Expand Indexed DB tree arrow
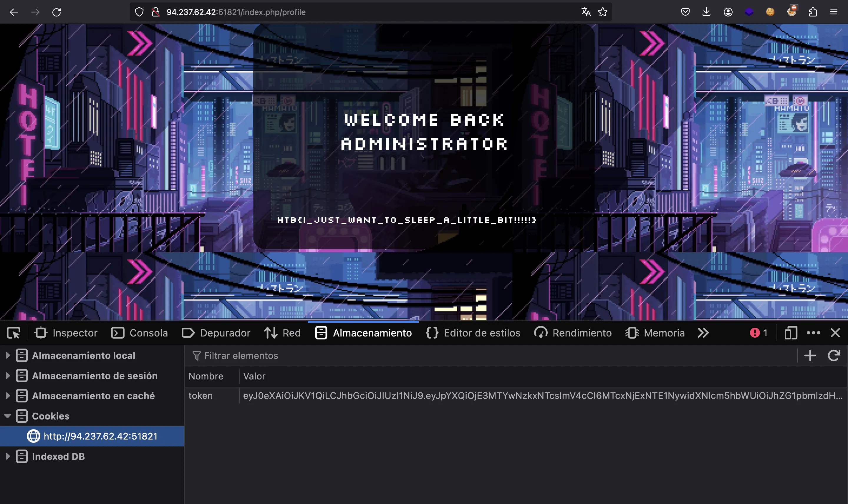 (x=7, y=456)
